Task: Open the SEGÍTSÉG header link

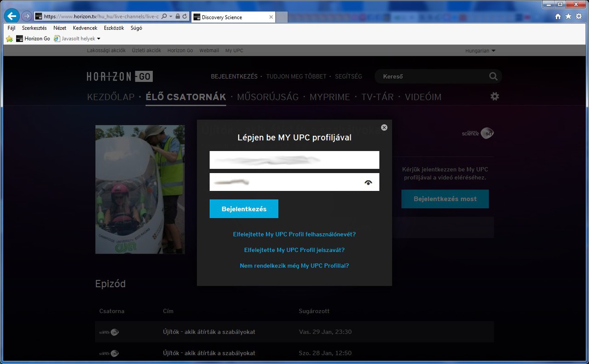Action: (348, 76)
